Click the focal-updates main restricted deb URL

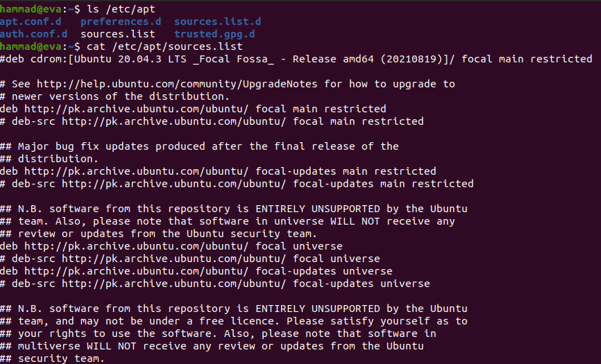(x=137, y=171)
